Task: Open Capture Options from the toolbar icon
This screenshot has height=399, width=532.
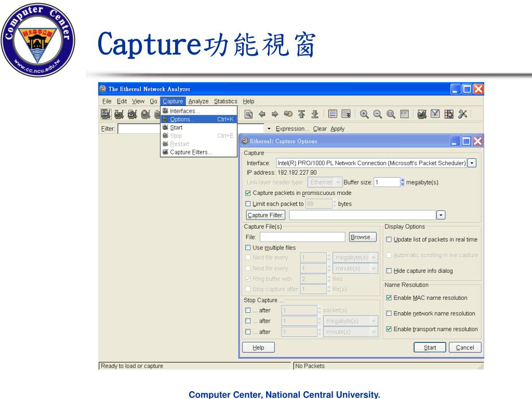Action: [x=119, y=114]
